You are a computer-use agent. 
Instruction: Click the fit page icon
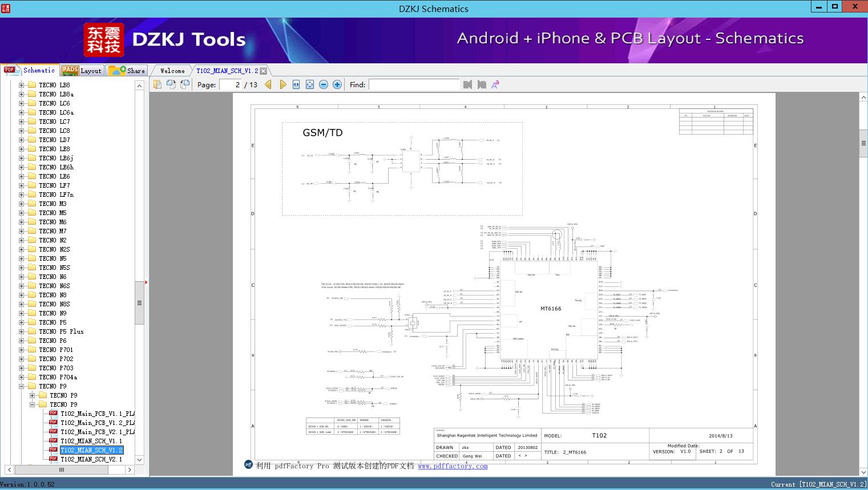tap(310, 84)
